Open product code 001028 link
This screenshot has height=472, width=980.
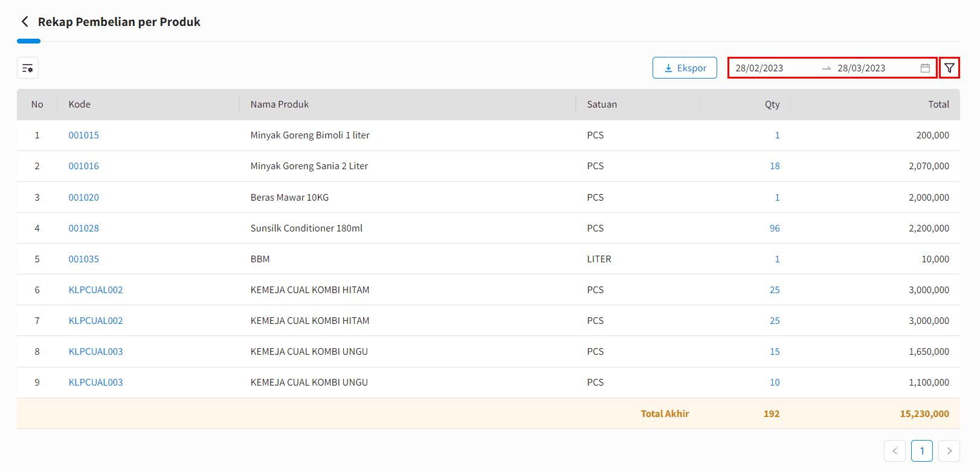tap(84, 228)
